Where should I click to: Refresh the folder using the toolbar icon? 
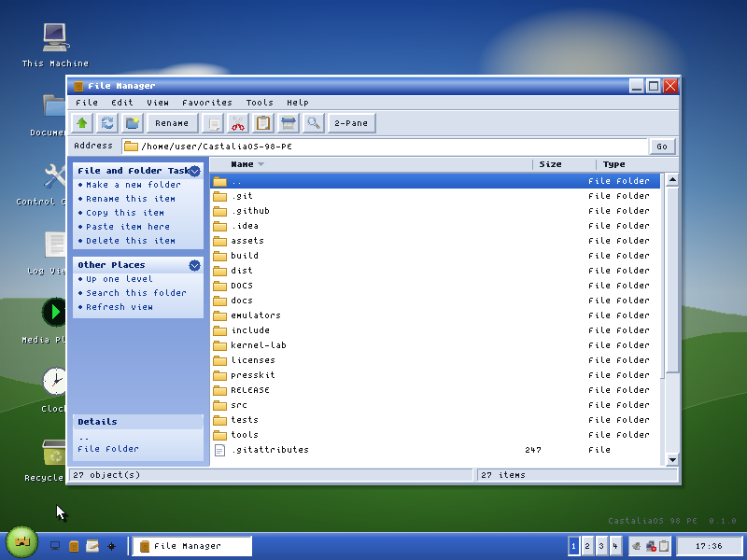107,123
